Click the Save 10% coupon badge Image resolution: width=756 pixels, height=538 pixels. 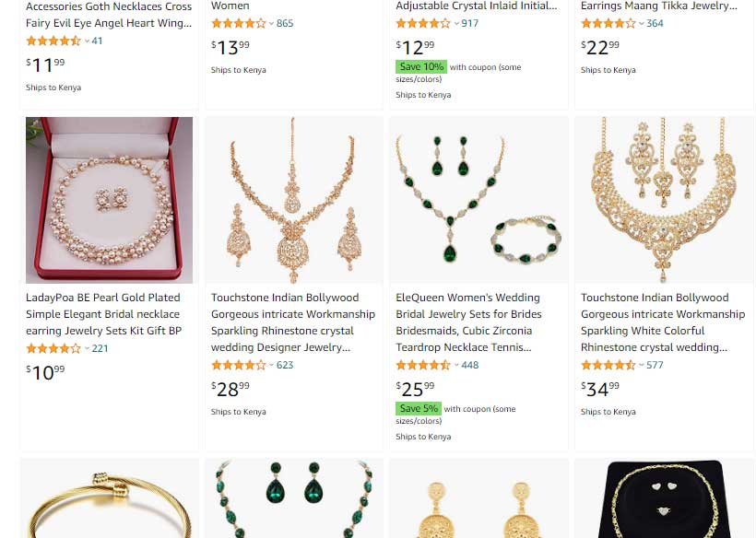coord(421,66)
